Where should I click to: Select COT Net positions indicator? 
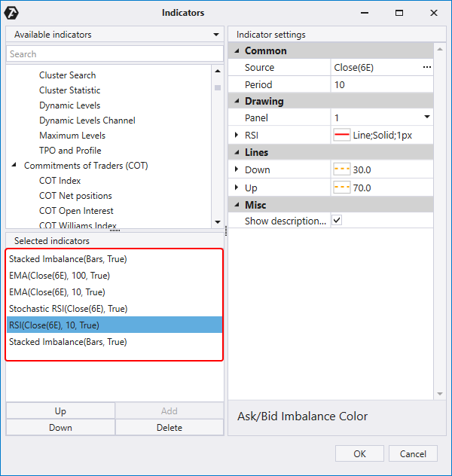click(x=75, y=196)
